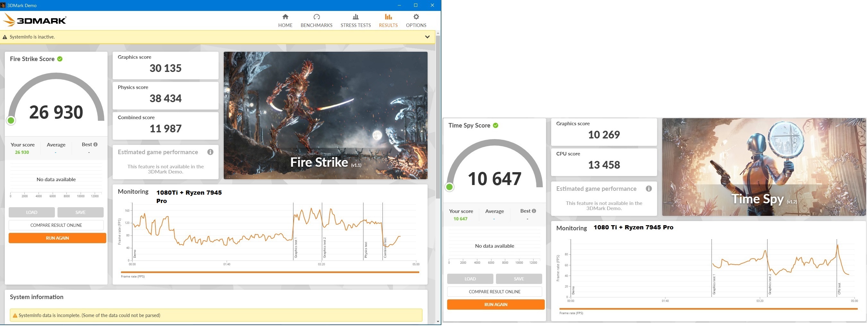This screenshot has height=327, width=868.
Task: Click SAVE in Time Spy panel
Action: tap(519, 279)
